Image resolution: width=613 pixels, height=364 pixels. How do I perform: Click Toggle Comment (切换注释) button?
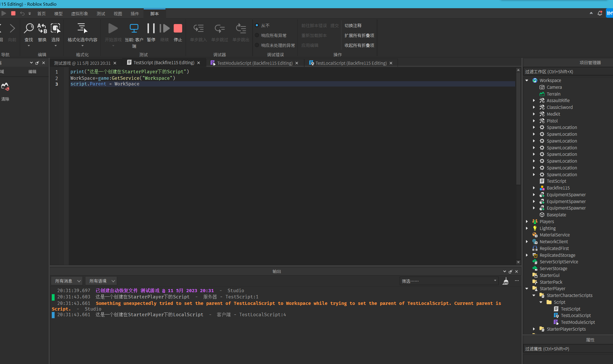click(353, 25)
